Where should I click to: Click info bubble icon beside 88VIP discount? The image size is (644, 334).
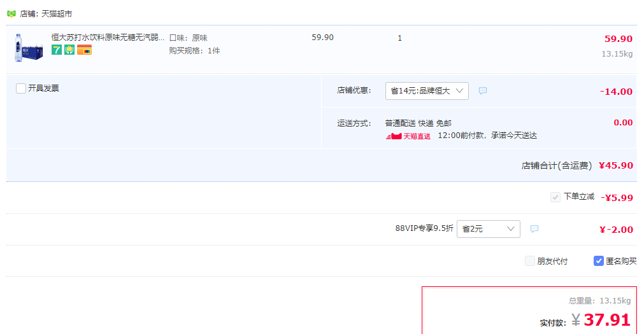534,228
